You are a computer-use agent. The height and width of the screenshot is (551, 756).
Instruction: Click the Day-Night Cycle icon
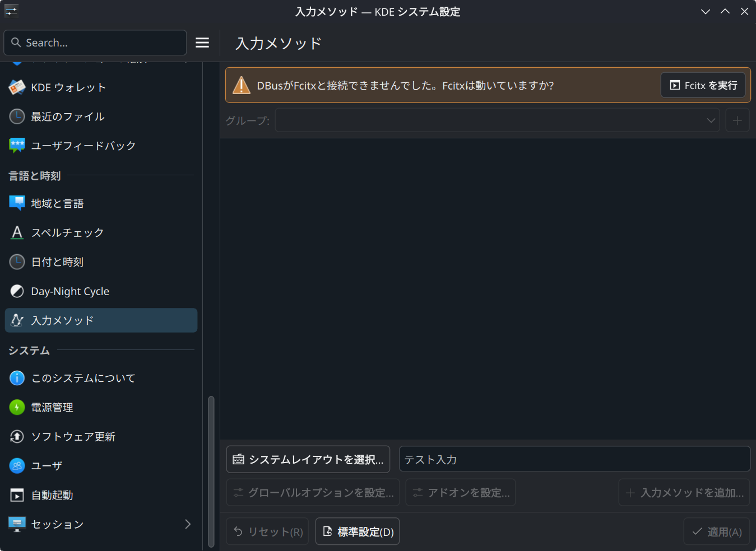17,291
